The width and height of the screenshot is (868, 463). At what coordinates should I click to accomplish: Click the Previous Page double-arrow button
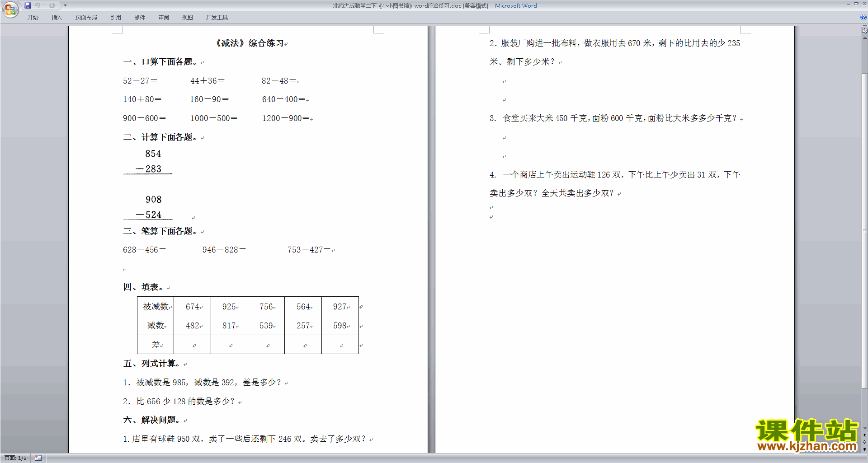click(x=865, y=435)
